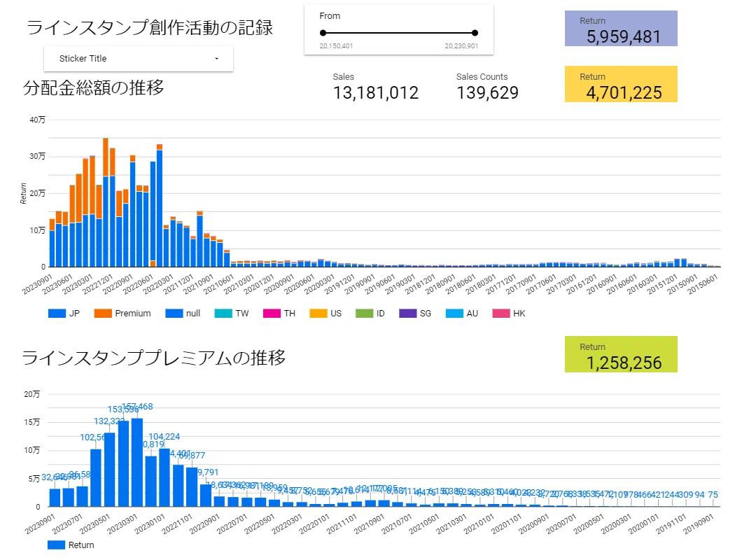Screen dimensions: 749x560
Task: Select the green Return scorecard 1,258,256
Action: pos(621,354)
